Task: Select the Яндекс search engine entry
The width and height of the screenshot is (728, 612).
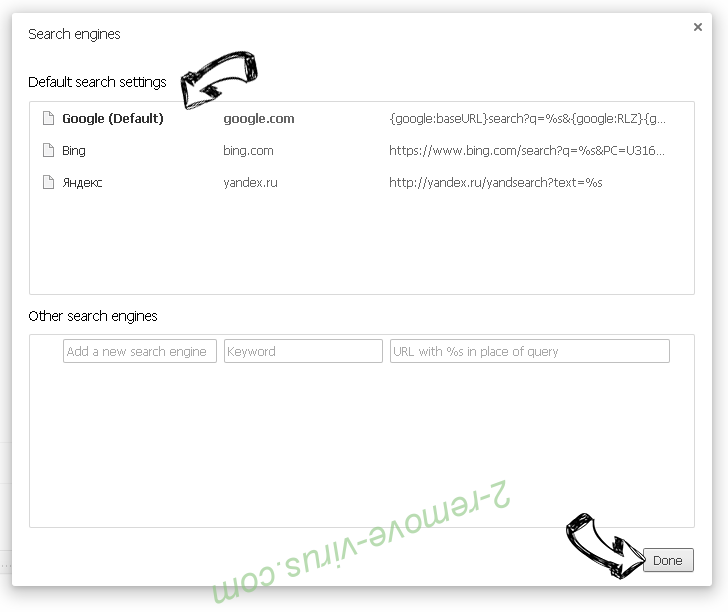Action: click(362, 182)
